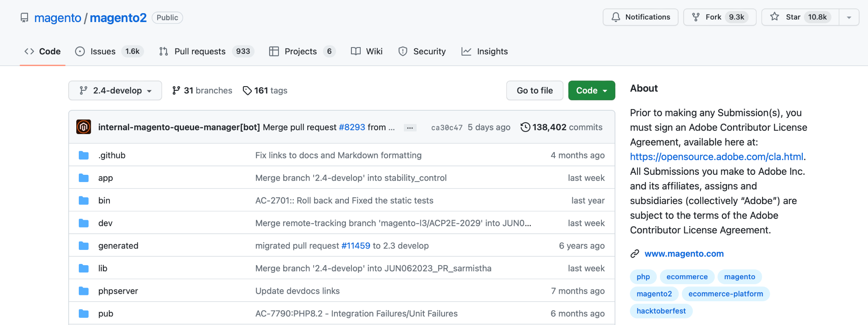The image size is (868, 325).
Task: Open the phpserver folder name
Action: coord(118,291)
